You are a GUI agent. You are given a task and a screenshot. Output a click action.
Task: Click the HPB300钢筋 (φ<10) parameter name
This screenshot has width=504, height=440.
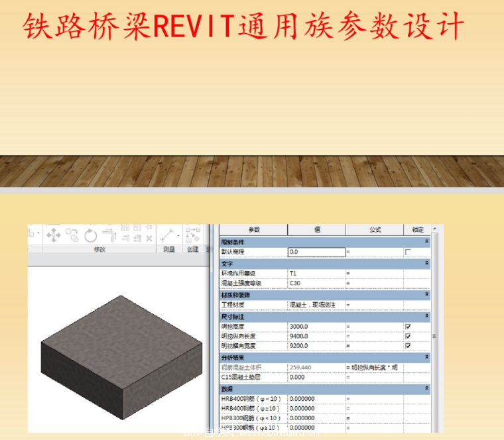[x=251, y=418]
